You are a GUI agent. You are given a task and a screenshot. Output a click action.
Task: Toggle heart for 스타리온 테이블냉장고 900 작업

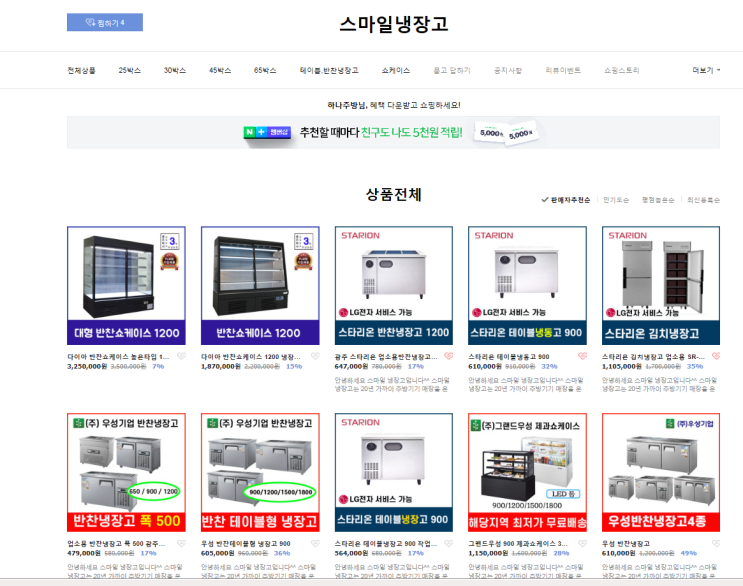[x=449, y=543]
